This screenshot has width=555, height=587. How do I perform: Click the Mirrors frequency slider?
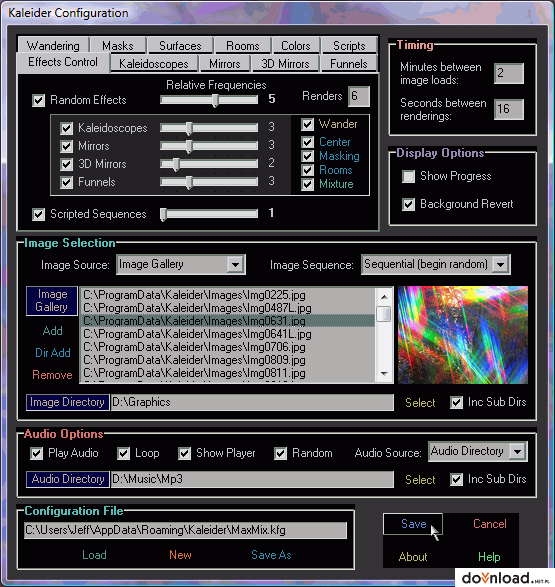coord(209,146)
